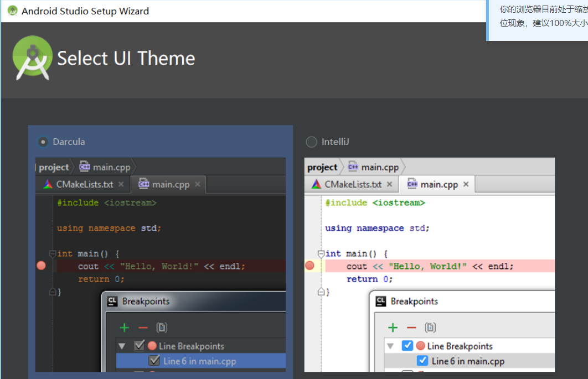588x379 pixels.
Task: Close CMakeLists.txt tab in IntelliJ preview
Action: pos(389,184)
